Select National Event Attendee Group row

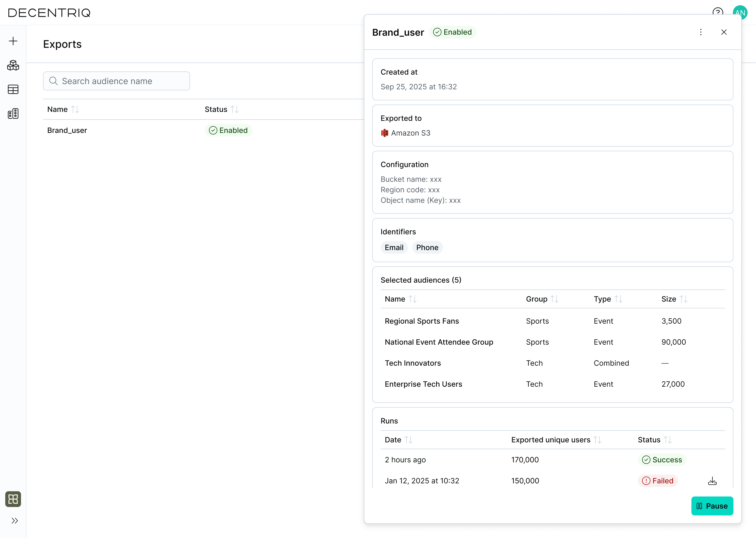click(553, 342)
